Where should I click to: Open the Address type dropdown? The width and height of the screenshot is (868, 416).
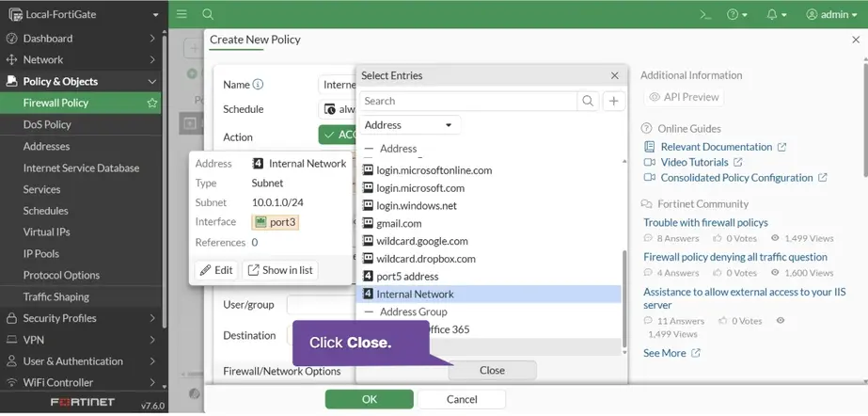(x=410, y=125)
